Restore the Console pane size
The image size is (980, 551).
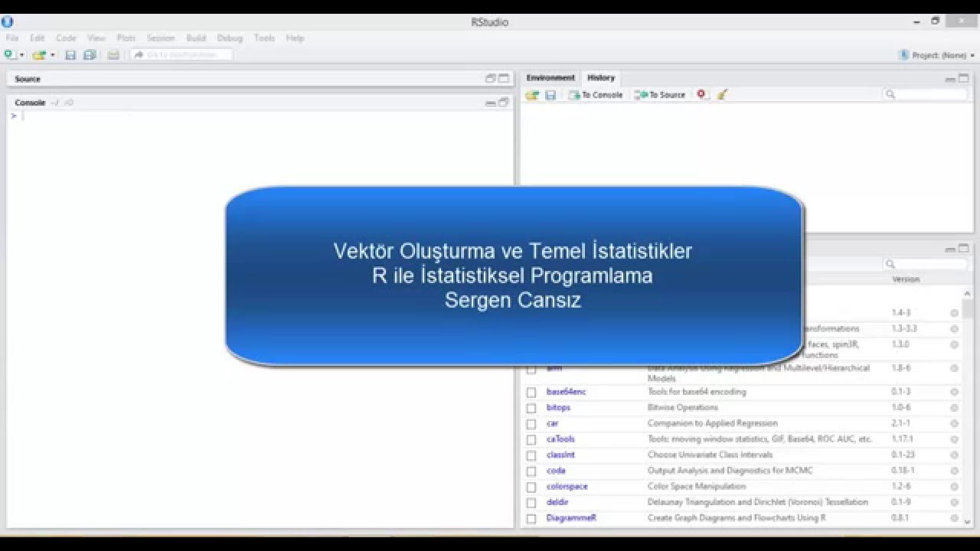pos(504,103)
